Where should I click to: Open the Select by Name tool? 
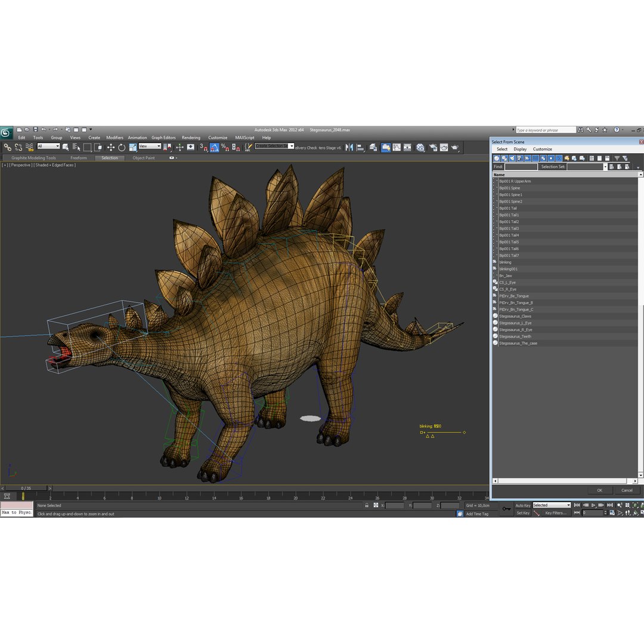tap(76, 147)
